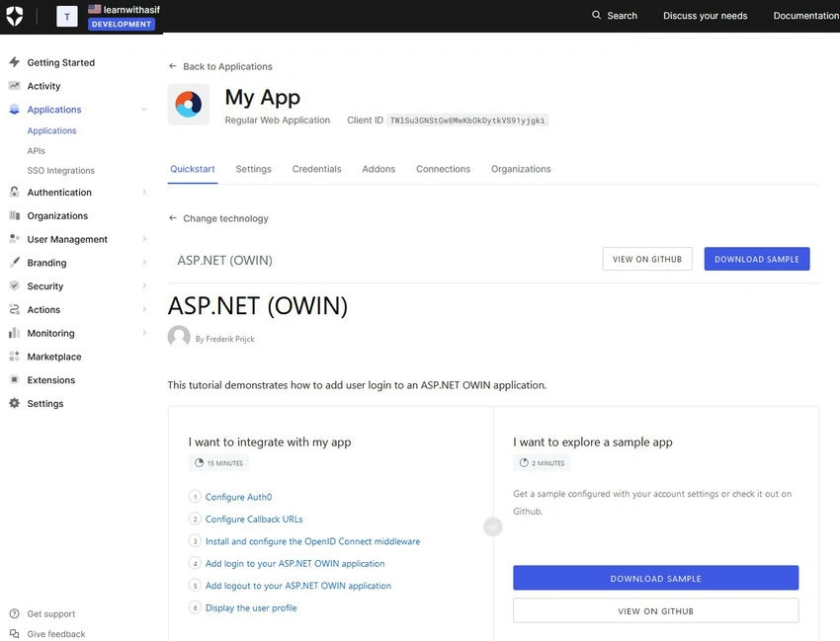
Task: Click the Authentication lock icon
Action: click(15, 192)
